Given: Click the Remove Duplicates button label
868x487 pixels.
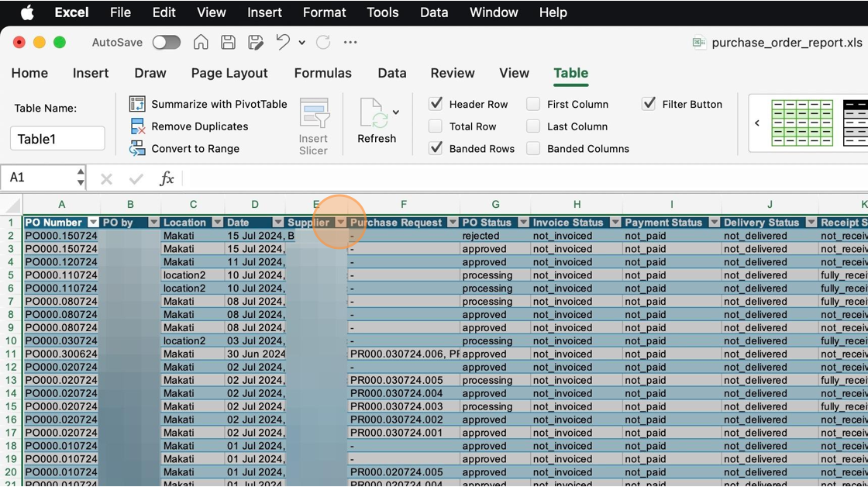Looking at the screenshot, I should coord(200,126).
